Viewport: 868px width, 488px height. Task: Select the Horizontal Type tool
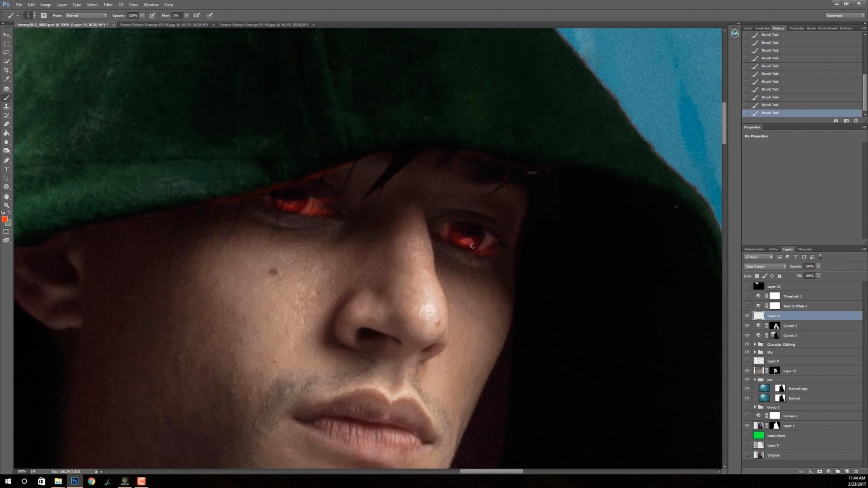tap(6, 169)
